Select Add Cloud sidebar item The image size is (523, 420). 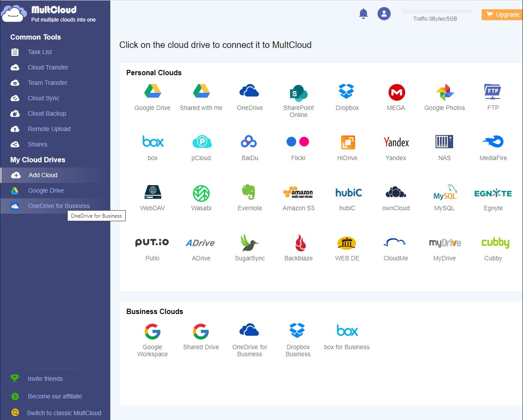click(x=55, y=175)
